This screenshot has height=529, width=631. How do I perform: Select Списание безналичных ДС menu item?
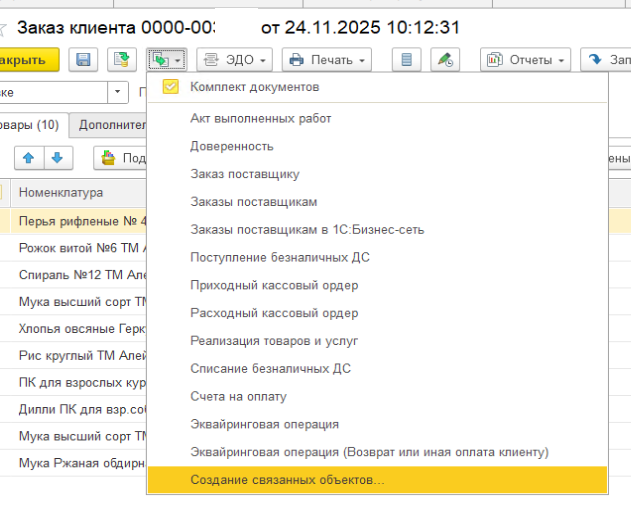[377, 368]
